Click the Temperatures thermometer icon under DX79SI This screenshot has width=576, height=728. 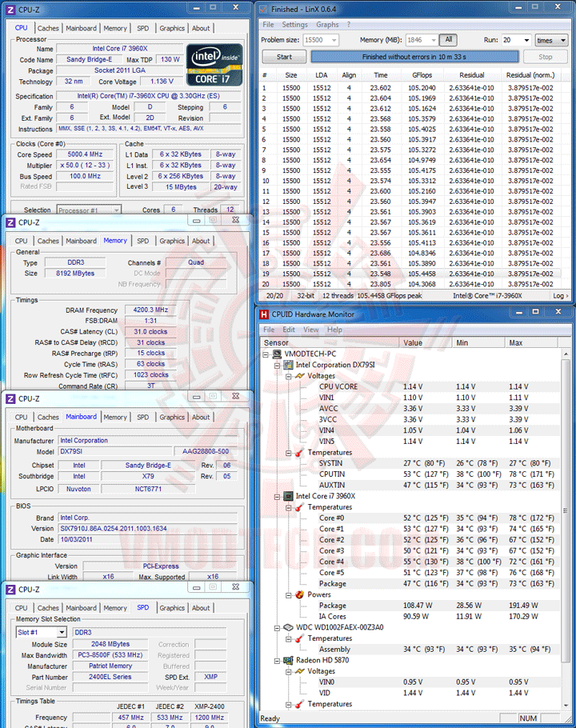click(x=299, y=452)
